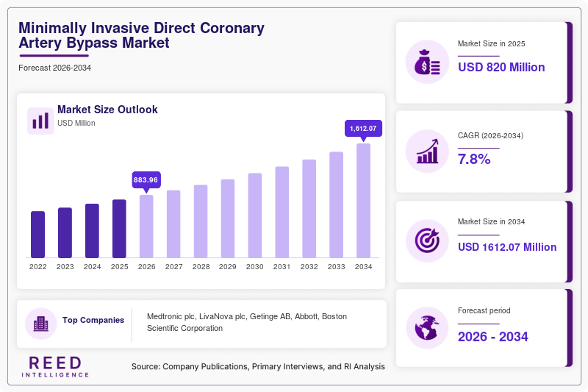Click the 'Market Size in 2025' label
The width and height of the screenshot is (588, 392).
[491, 44]
